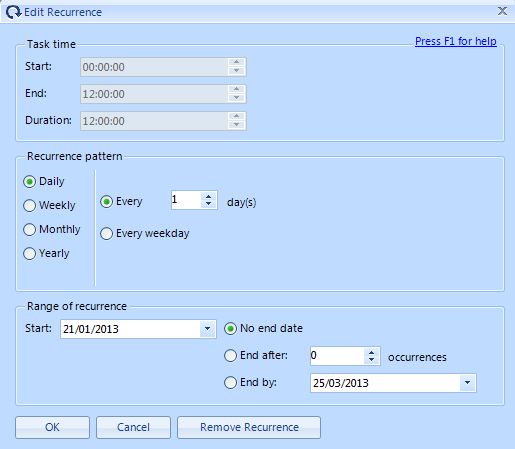Increase End after occurrences with up arrow
Screen dimensions: 515x449
click(x=371, y=352)
